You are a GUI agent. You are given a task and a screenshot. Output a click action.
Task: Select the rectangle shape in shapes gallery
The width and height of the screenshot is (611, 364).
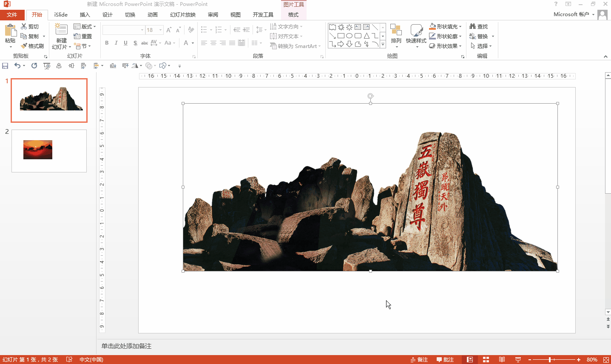[x=341, y=36]
